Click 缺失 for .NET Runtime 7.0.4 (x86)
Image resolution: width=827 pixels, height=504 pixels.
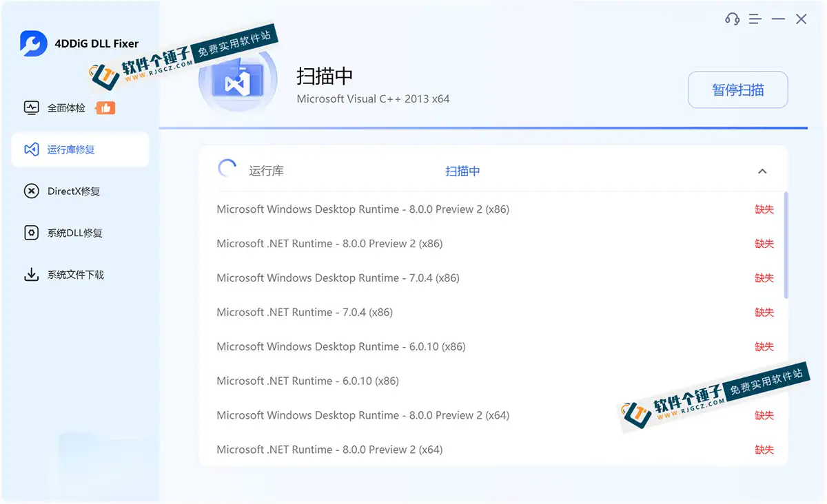(764, 313)
